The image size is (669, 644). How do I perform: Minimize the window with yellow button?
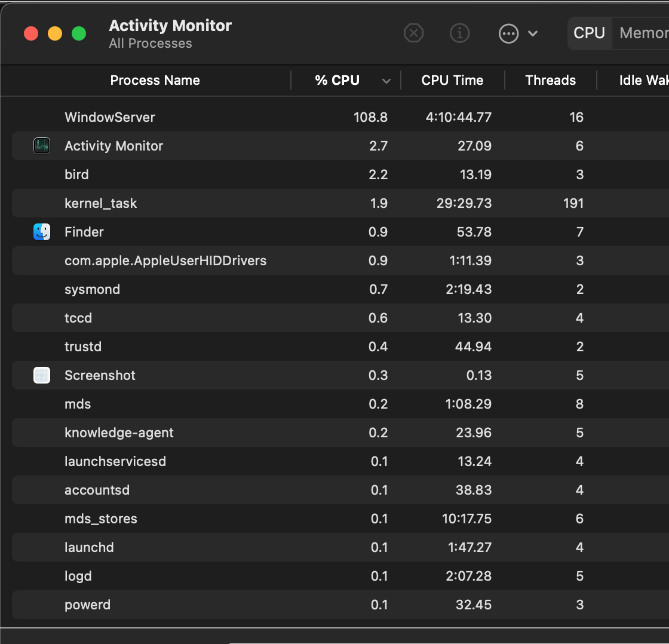coord(55,33)
